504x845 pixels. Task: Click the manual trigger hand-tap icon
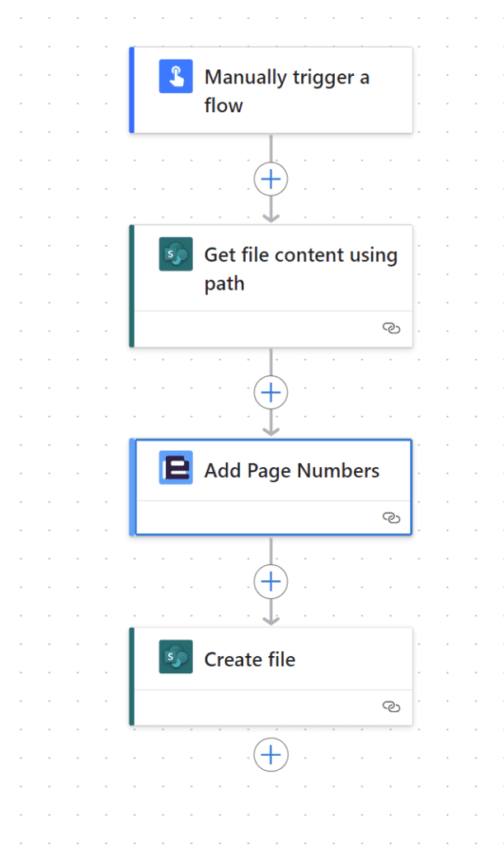coord(176,76)
